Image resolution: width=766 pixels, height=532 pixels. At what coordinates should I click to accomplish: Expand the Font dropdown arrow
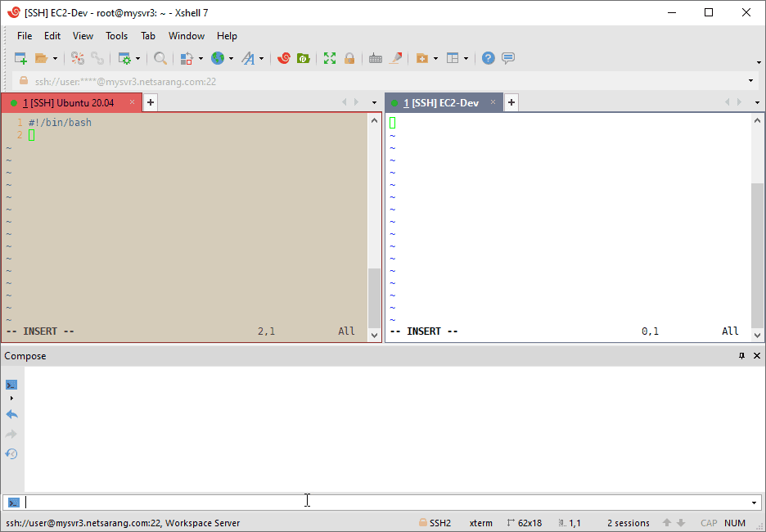(261, 59)
